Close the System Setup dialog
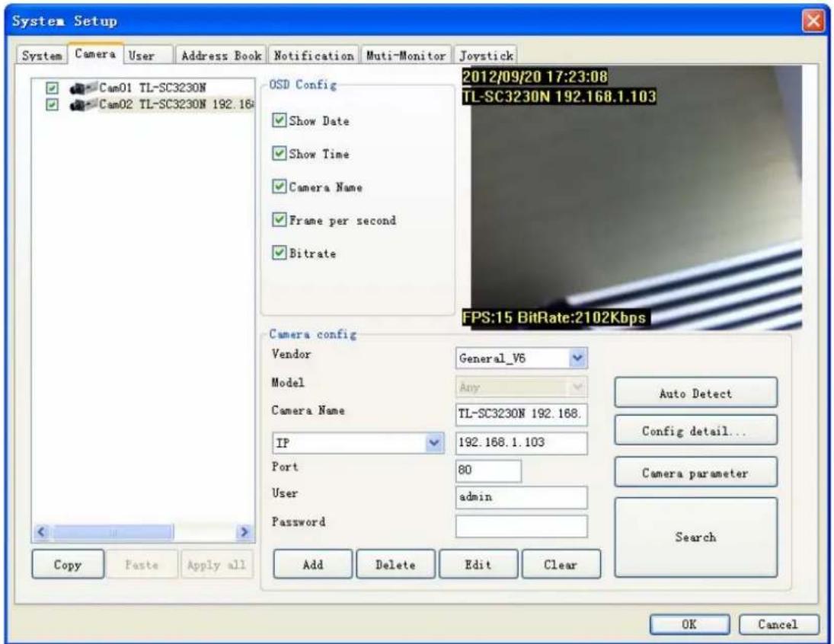Screen dimensions: 834x644 pos(813,21)
